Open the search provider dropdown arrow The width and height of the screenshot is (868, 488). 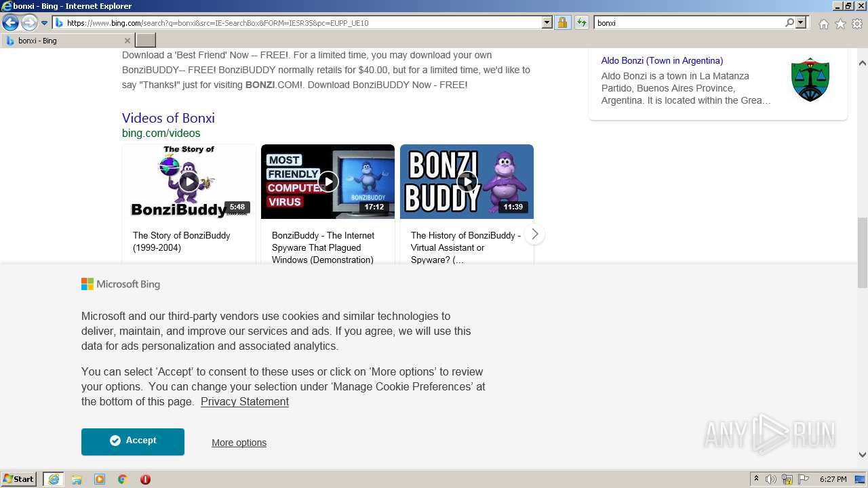click(x=801, y=22)
